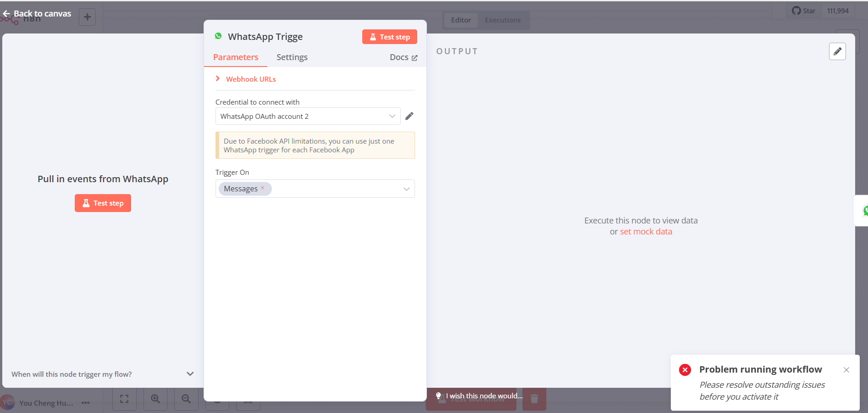Click Credential to connect with label
The height and width of the screenshot is (413, 868).
(x=257, y=102)
